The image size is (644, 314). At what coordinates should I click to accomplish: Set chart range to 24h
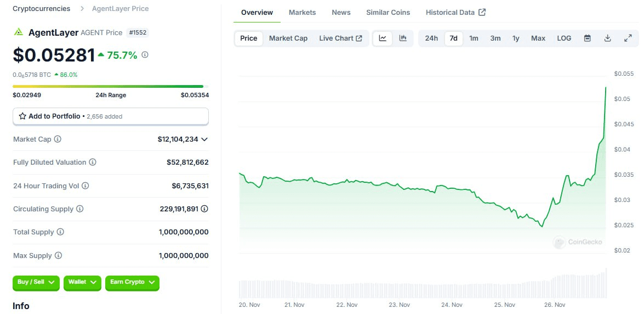[431, 38]
